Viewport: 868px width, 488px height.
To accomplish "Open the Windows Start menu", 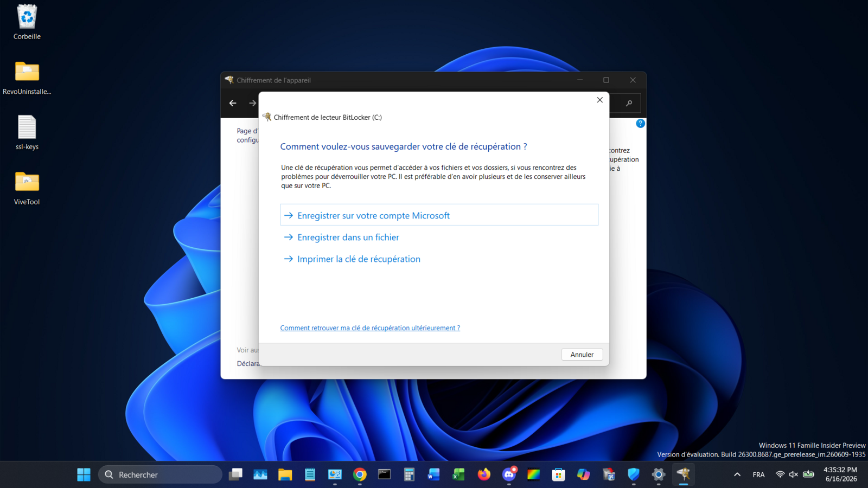I will (84, 474).
